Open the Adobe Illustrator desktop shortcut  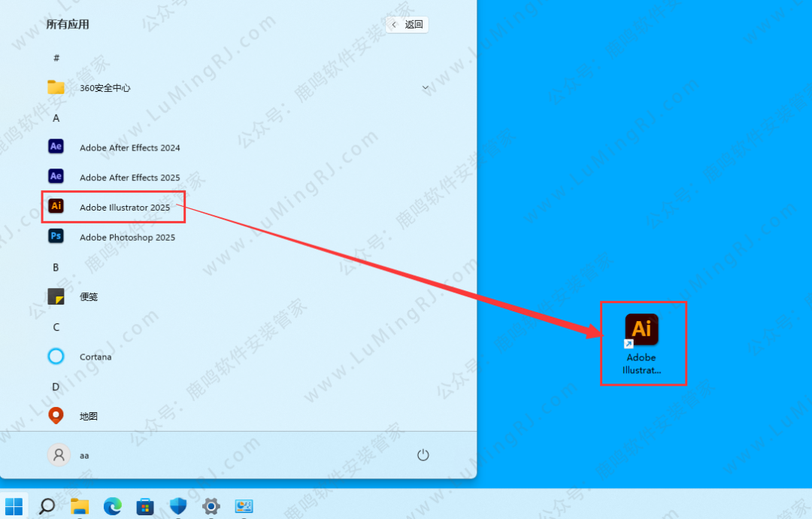click(641, 342)
